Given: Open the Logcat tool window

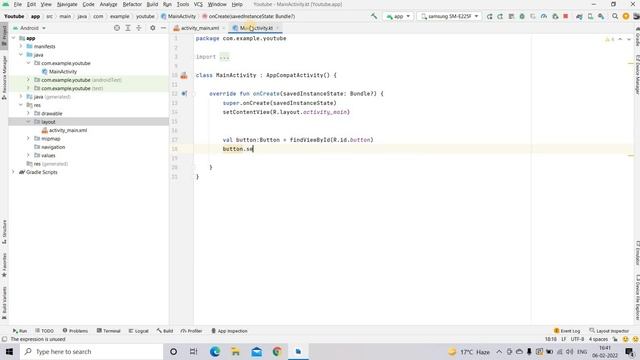Looking at the screenshot, I should 138,331.
